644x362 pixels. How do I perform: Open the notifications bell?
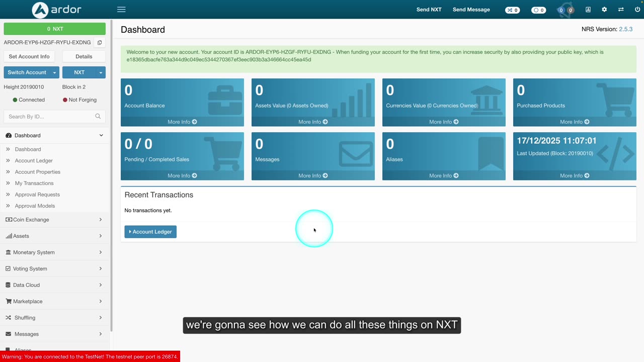[x=566, y=10]
